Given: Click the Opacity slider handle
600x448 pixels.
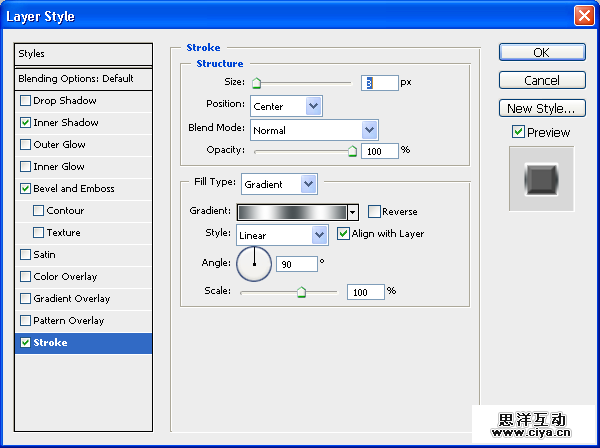Looking at the screenshot, I should 352,151.
